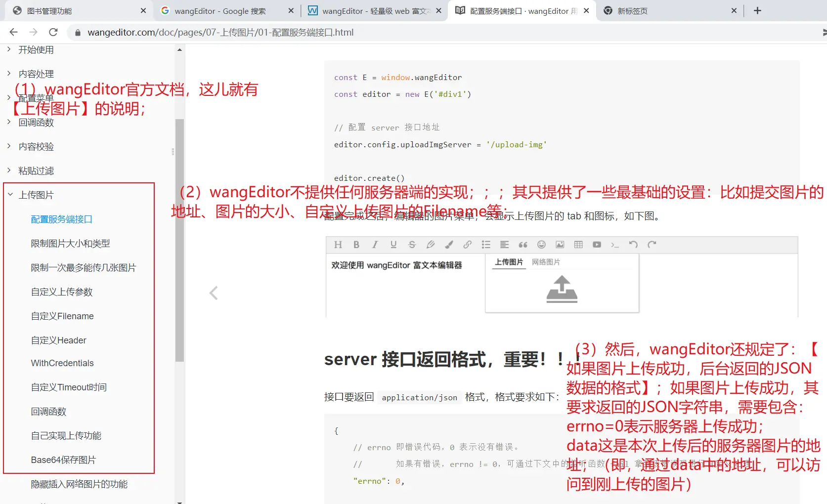The height and width of the screenshot is (504, 827).
Task: Click the insert link icon
Action: (468, 245)
